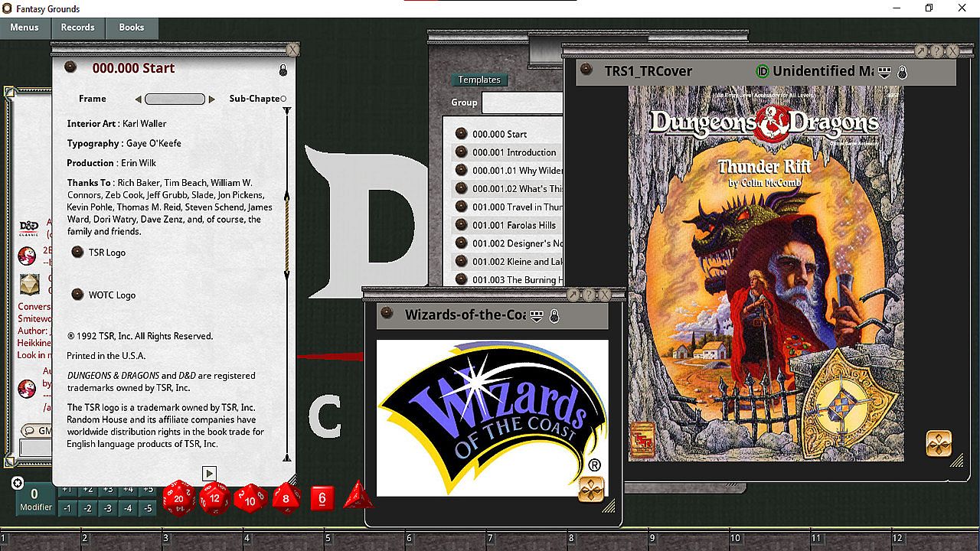Click the -5 modifier button
Screen dimensions: 980x551
tap(149, 508)
